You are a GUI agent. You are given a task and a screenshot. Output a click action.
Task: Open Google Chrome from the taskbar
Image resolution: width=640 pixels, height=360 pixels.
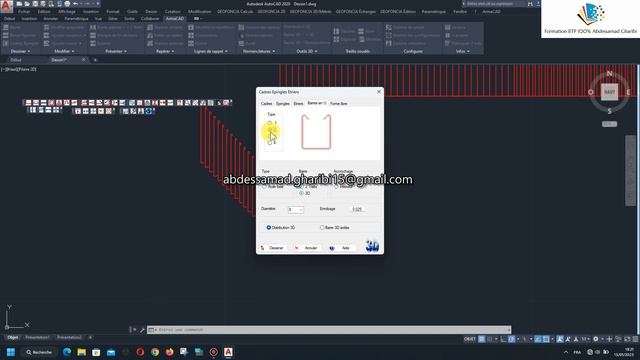click(x=155, y=352)
